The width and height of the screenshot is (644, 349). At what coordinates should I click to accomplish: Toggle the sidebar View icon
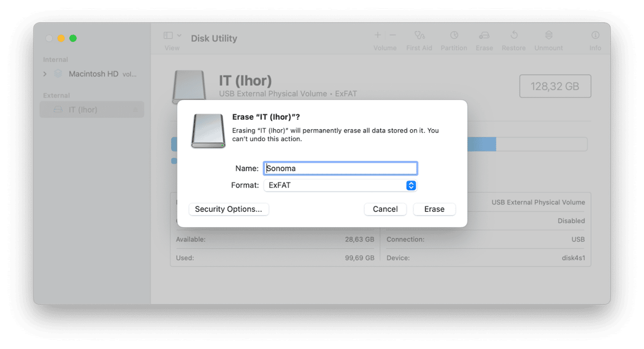(x=168, y=35)
